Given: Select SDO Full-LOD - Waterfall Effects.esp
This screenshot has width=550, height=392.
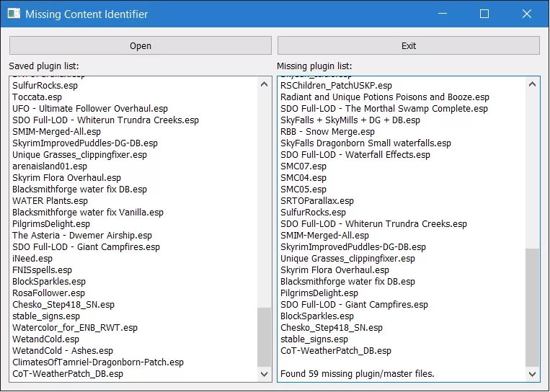Looking at the screenshot, I should (x=355, y=155).
